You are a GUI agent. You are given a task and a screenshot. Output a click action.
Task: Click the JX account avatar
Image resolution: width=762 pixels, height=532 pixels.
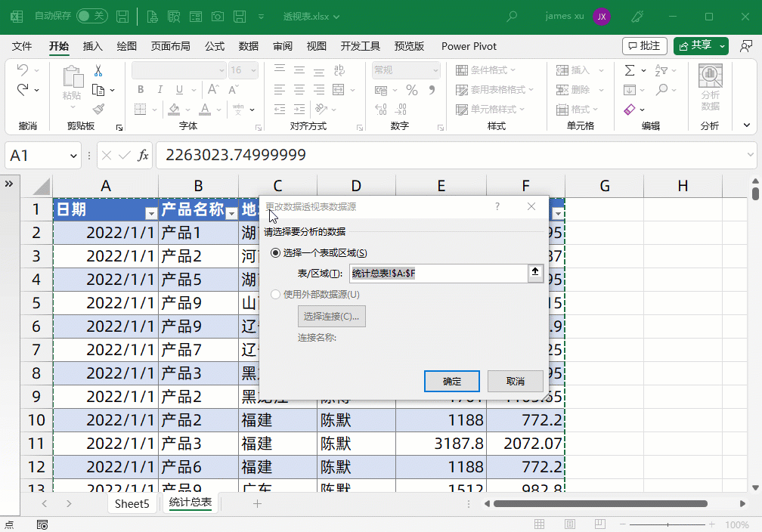click(602, 17)
